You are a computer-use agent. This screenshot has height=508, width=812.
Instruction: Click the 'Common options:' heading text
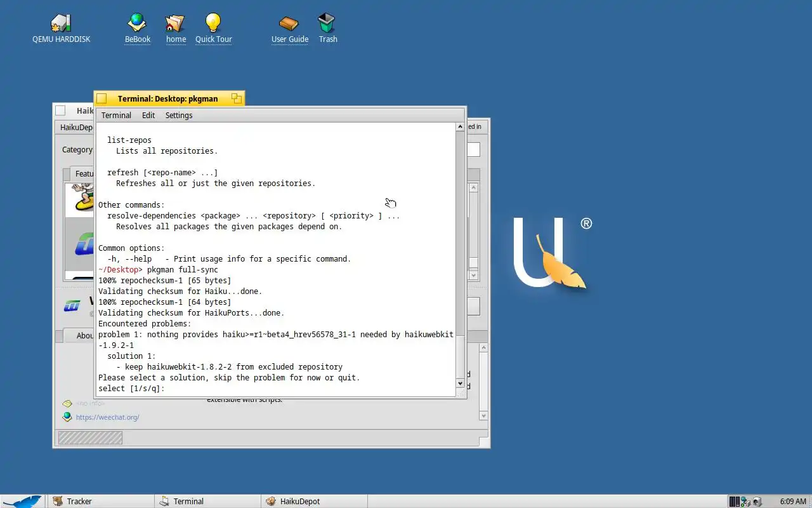(x=131, y=248)
